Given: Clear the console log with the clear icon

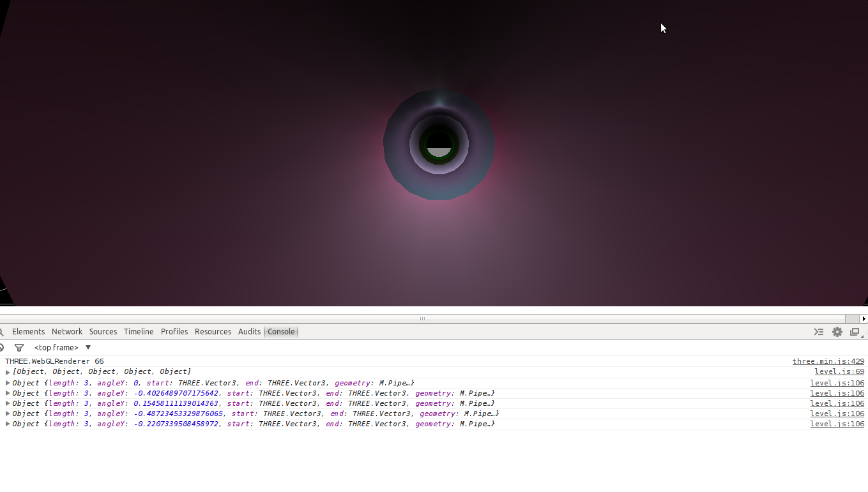Looking at the screenshot, I should coord(2,348).
